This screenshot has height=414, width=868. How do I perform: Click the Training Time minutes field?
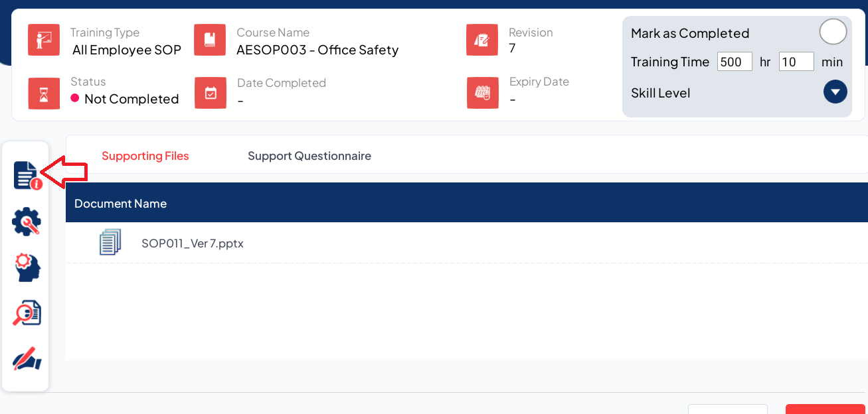(796, 62)
